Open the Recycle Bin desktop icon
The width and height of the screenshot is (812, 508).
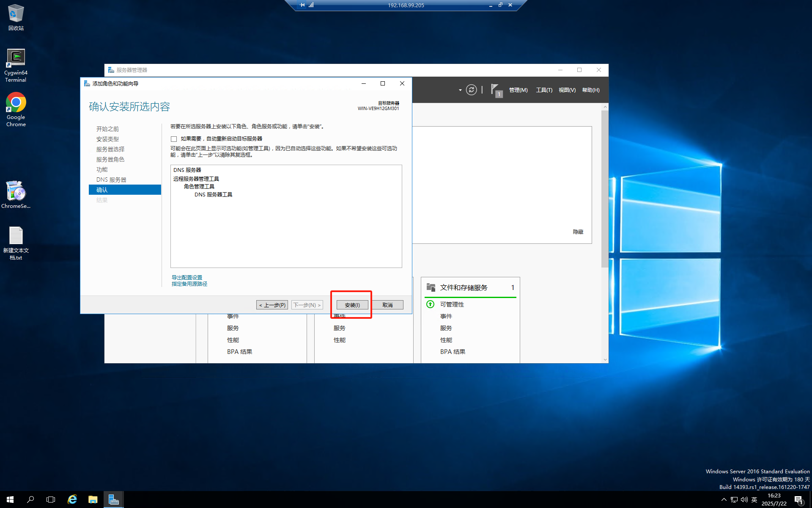[x=16, y=17]
